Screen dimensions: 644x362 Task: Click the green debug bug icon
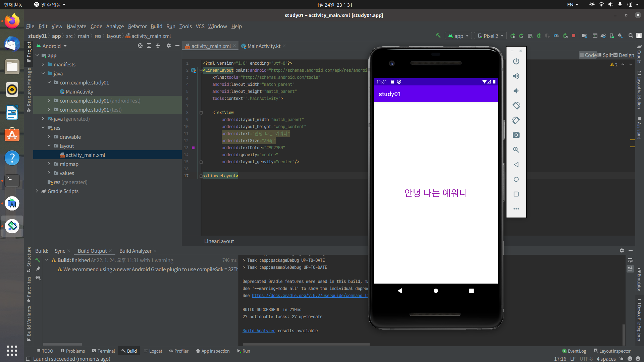tap(539, 36)
